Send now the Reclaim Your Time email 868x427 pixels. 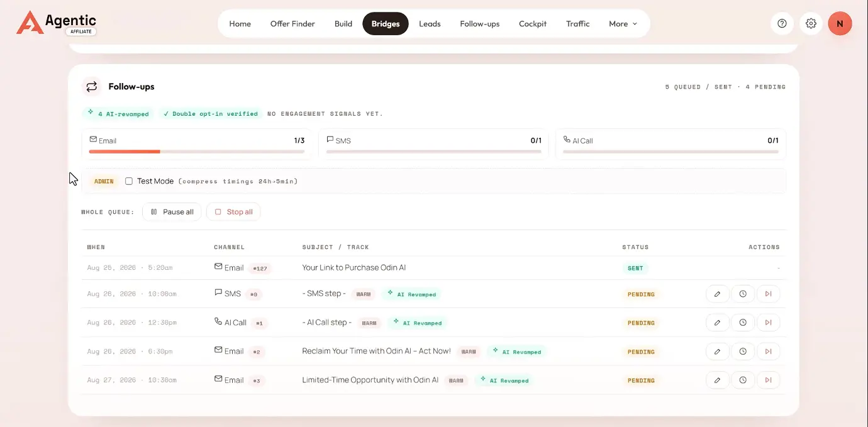coord(768,352)
